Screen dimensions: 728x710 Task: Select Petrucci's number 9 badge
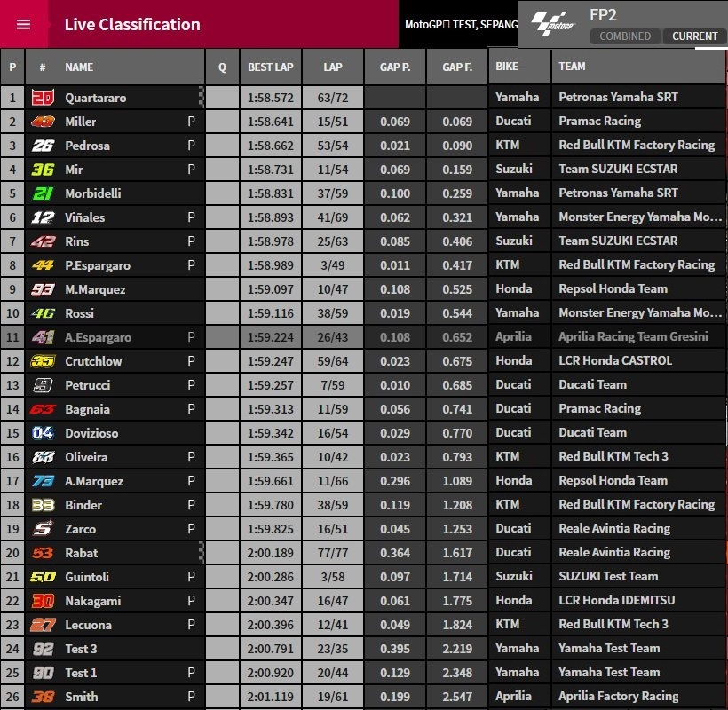43,385
